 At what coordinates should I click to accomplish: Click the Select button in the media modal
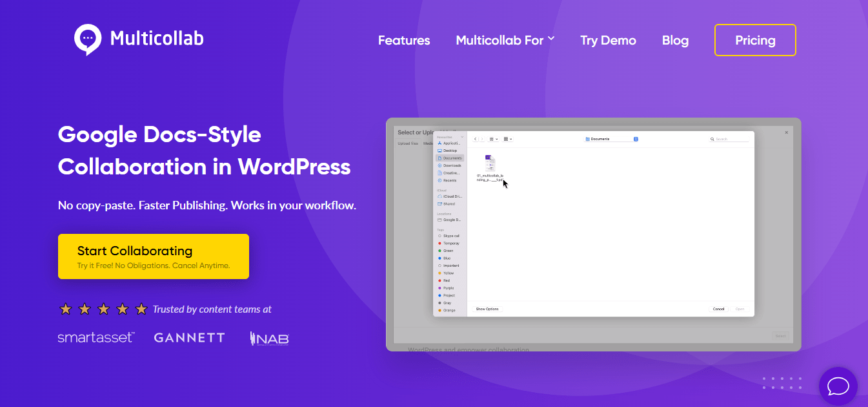coord(780,336)
